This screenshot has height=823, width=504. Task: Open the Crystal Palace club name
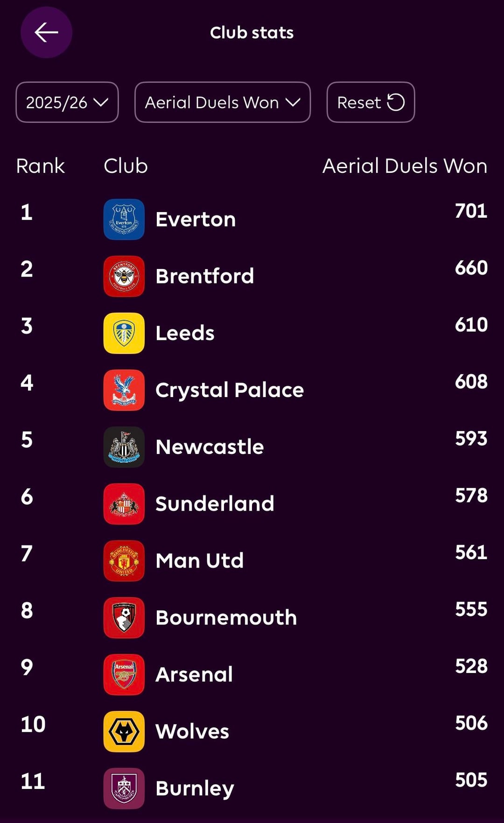[x=230, y=390]
